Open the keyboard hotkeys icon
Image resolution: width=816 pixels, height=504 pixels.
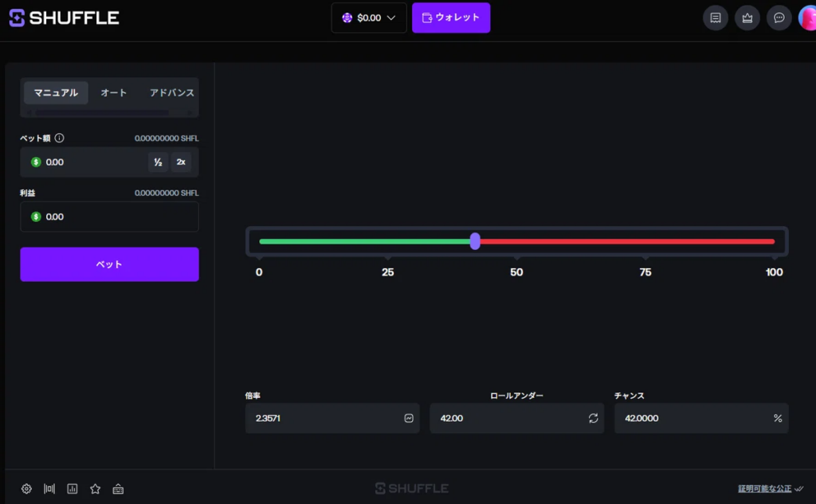click(118, 489)
